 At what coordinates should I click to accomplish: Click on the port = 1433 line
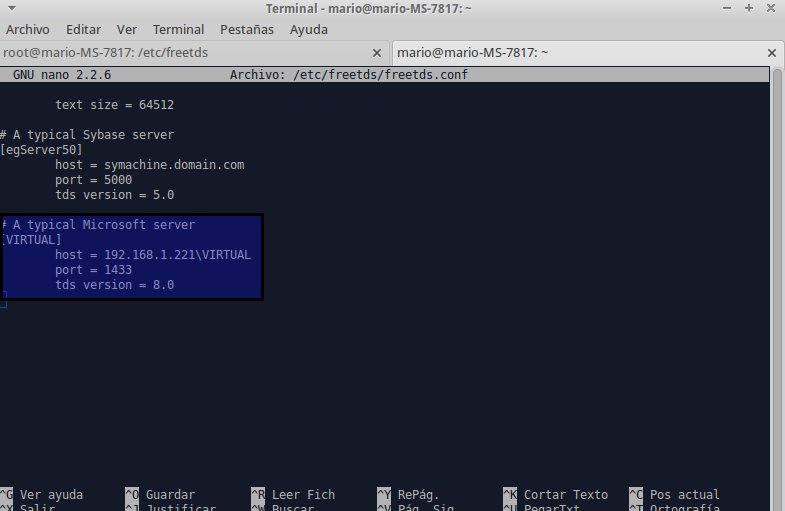(x=93, y=270)
